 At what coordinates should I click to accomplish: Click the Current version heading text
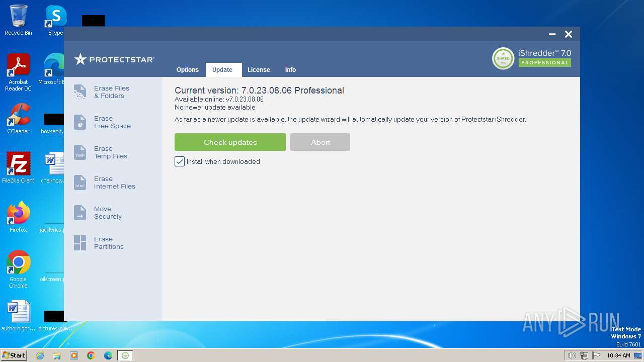tap(259, 90)
